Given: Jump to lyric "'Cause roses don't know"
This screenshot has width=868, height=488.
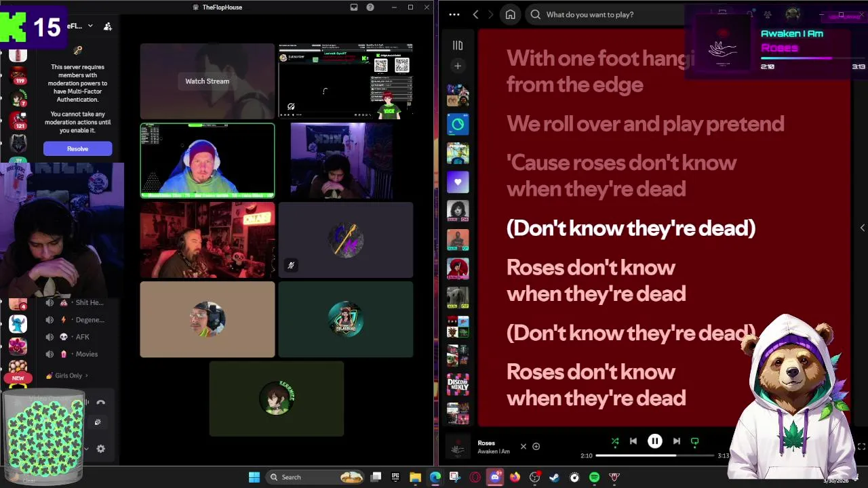Looking at the screenshot, I should [x=621, y=176].
